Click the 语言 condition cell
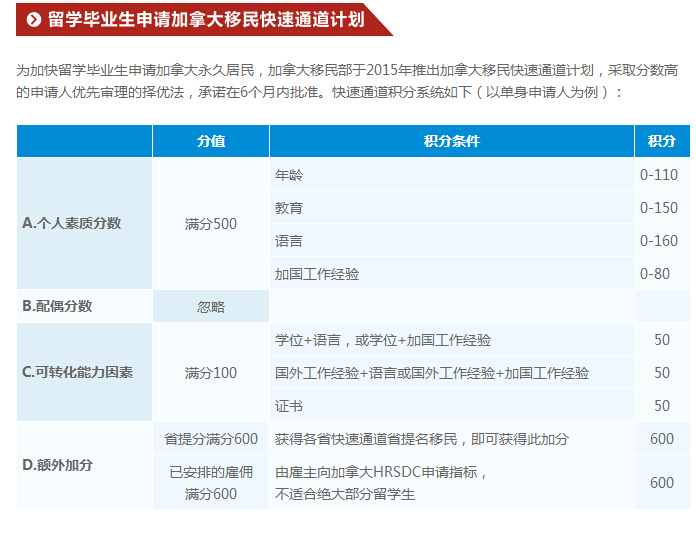This screenshot has height=533, width=696. (452, 241)
